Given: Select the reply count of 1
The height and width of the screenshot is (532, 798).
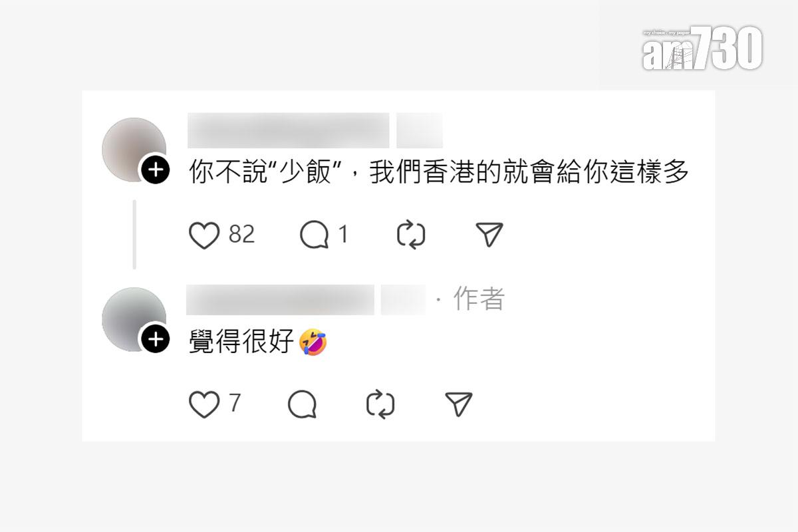Looking at the screenshot, I should point(343,235).
